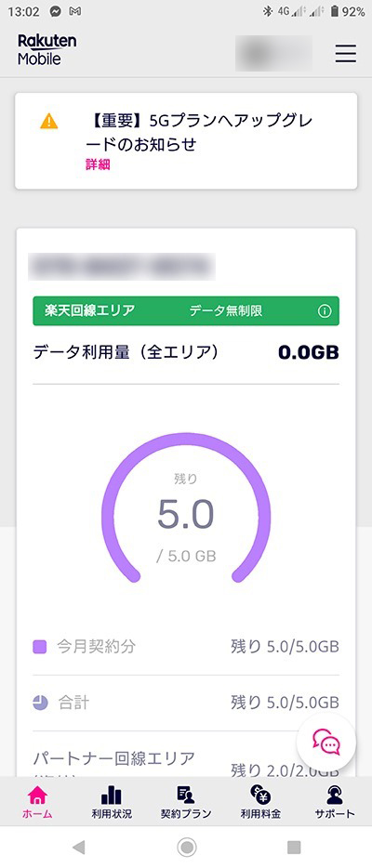Open the info icon in green banner
Screen dimensions: 372x868
[325, 311]
